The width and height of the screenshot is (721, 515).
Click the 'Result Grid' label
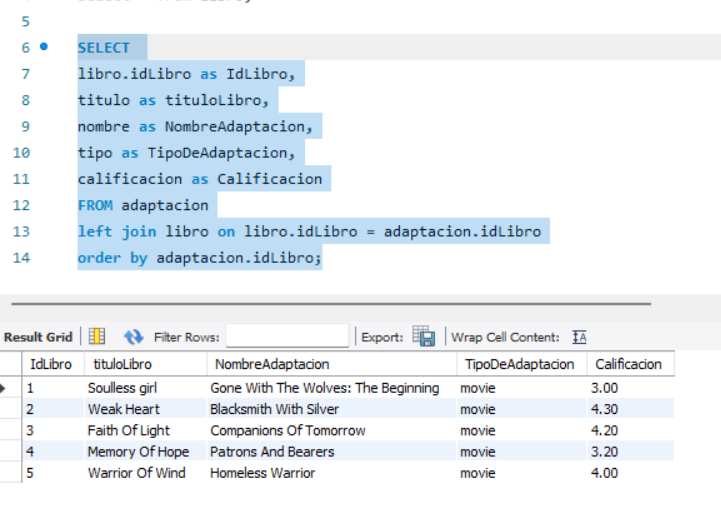point(39,337)
